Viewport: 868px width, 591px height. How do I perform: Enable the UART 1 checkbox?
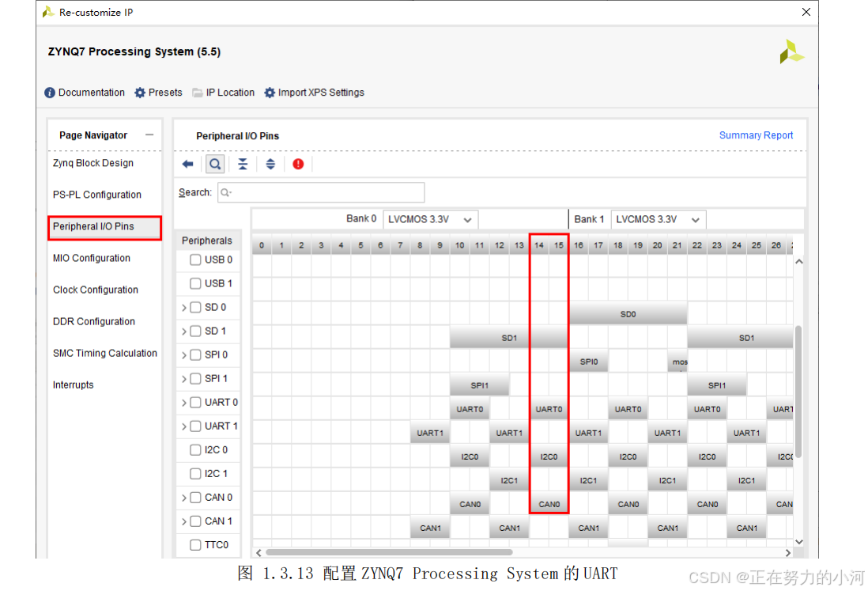click(194, 426)
